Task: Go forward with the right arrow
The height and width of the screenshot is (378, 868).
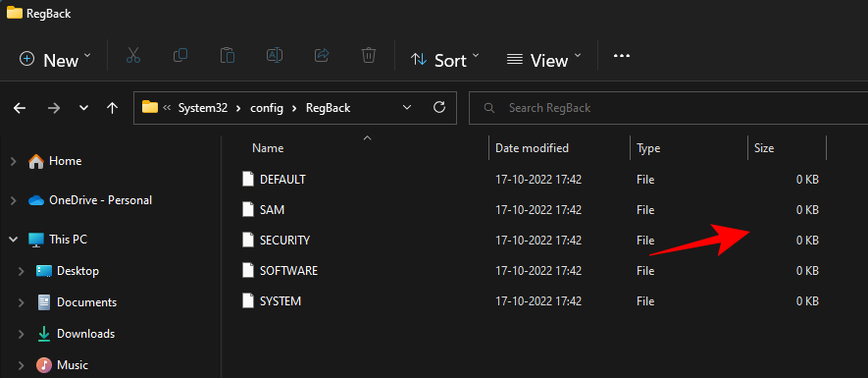Action: [x=54, y=108]
